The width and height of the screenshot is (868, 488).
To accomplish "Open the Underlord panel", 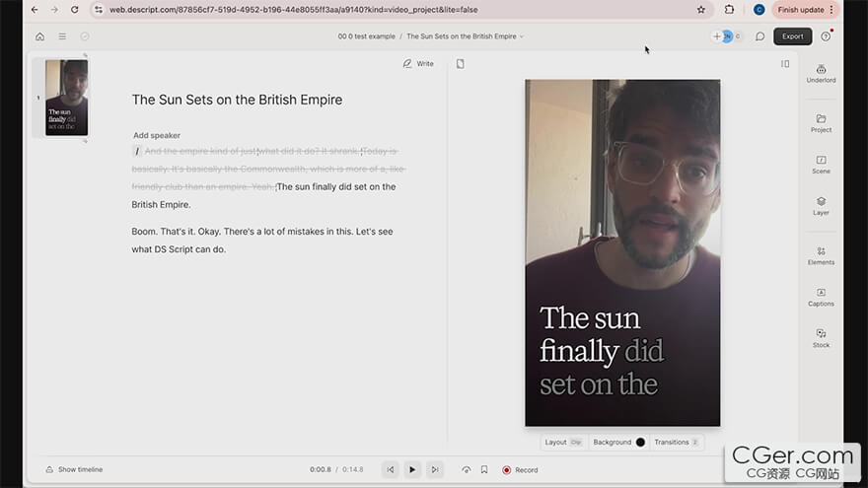I will click(x=821, y=74).
